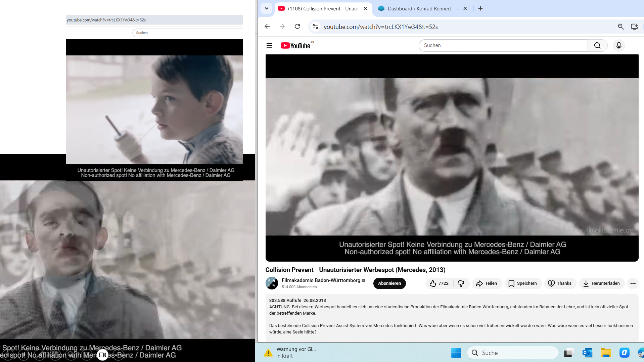644x362 pixels.
Task: Reload the page with refresh icon
Action: coord(297,27)
